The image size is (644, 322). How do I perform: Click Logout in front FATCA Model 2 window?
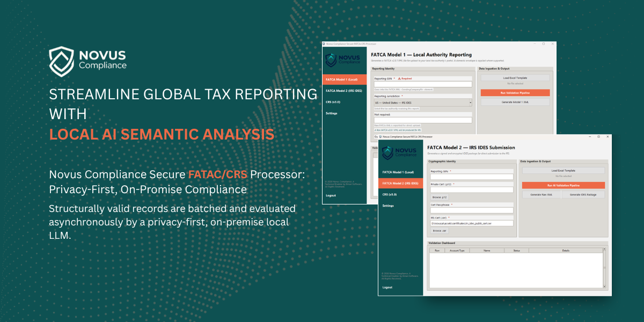[387, 287]
